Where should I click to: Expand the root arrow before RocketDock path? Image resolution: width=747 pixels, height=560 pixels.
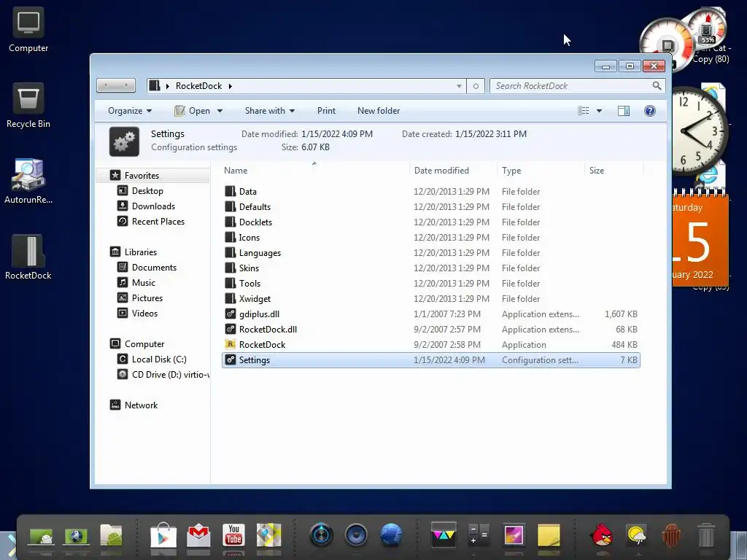click(x=168, y=86)
